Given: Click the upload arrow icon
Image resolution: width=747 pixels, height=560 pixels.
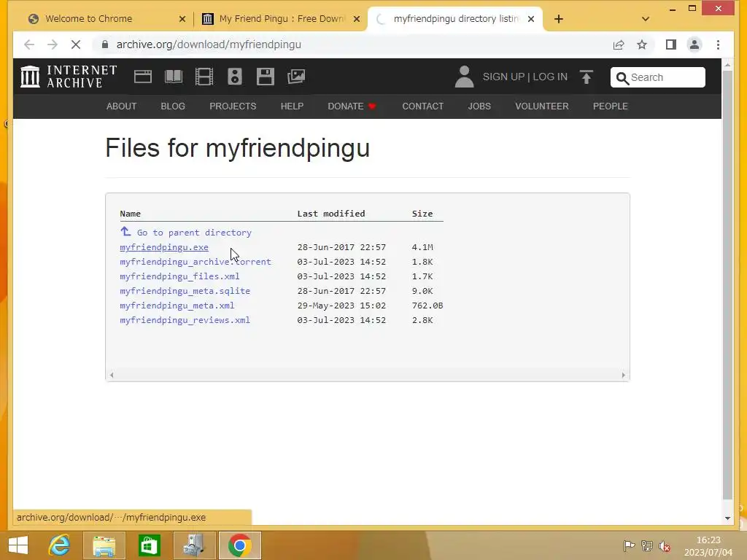Looking at the screenshot, I should 587,77.
